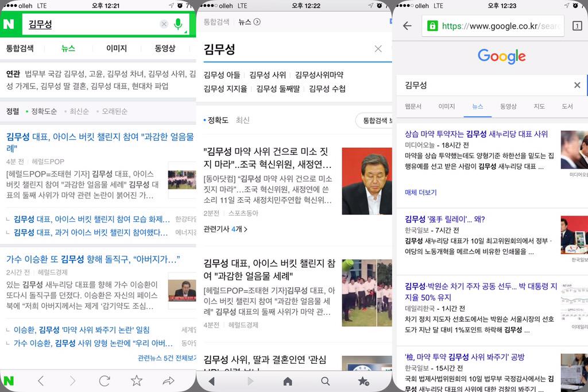Open the tab counter icon showing 1
The width and height of the screenshot is (588, 392).
tap(577, 25)
